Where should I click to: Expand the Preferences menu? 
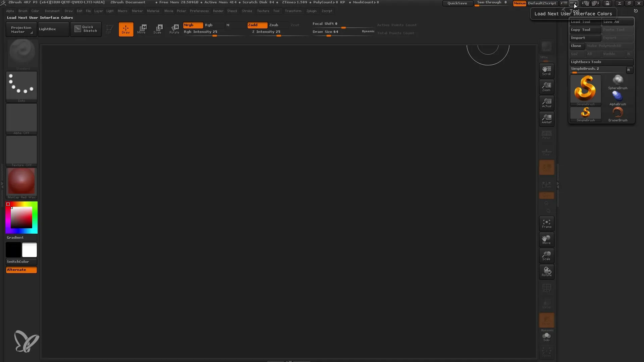pos(199,11)
